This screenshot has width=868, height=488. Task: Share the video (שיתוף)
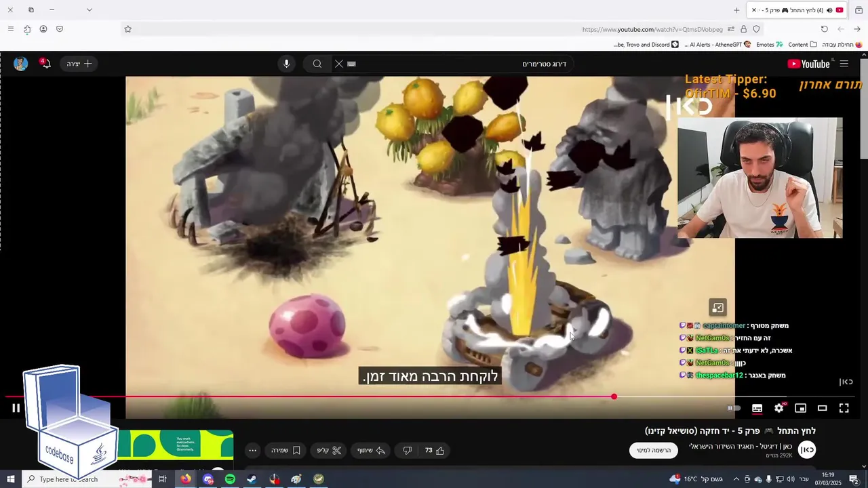371,450
